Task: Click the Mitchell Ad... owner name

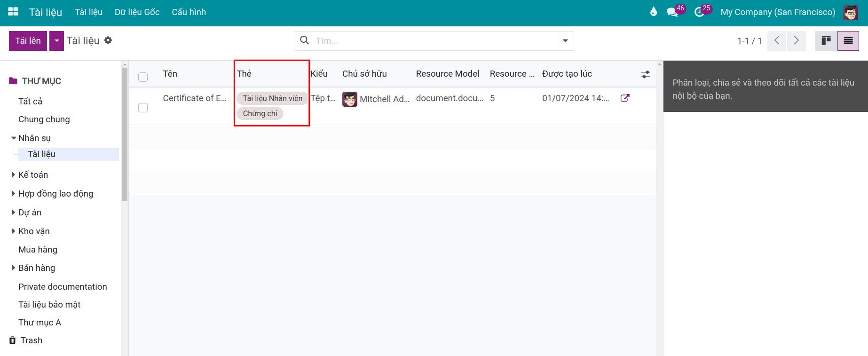Action: coord(385,99)
